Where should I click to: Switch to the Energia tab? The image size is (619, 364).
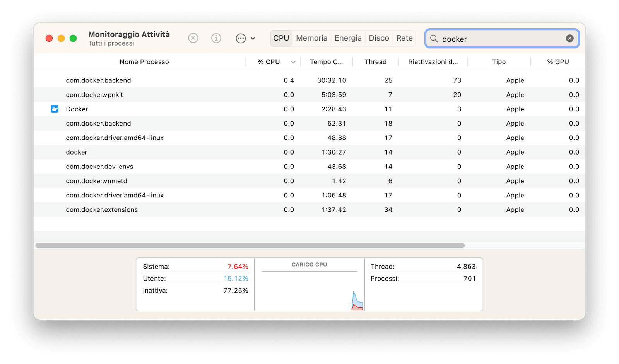[348, 38]
